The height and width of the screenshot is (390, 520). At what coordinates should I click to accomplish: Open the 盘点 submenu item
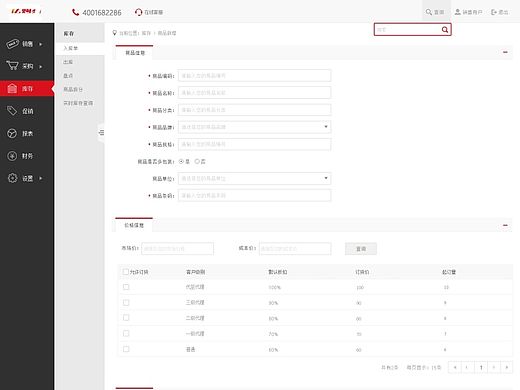(x=68, y=76)
